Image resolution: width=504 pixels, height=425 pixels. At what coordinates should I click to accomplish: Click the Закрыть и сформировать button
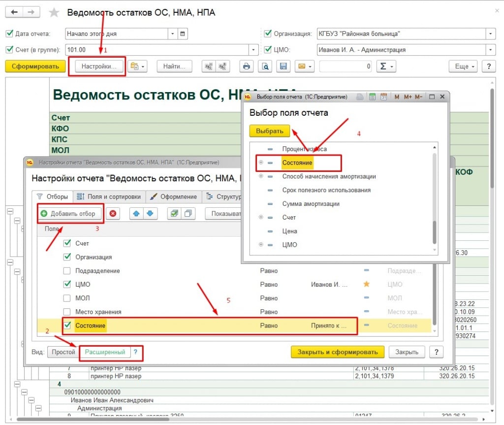tap(337, 352)
